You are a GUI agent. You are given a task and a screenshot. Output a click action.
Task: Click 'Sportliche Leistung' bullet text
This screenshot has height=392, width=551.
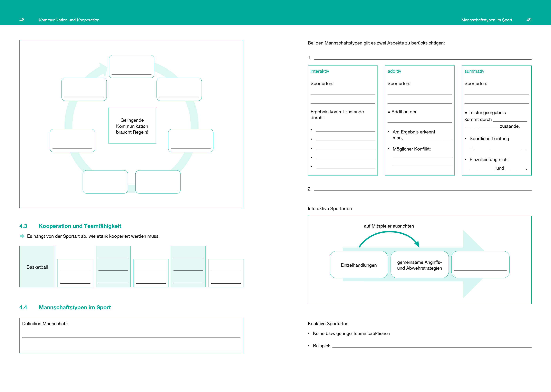point(489,139)
